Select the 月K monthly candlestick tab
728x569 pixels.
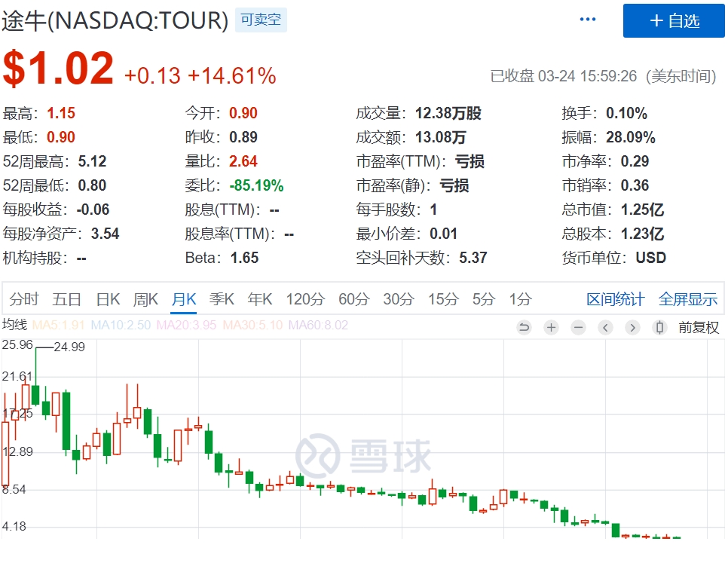tap(184, 299)
